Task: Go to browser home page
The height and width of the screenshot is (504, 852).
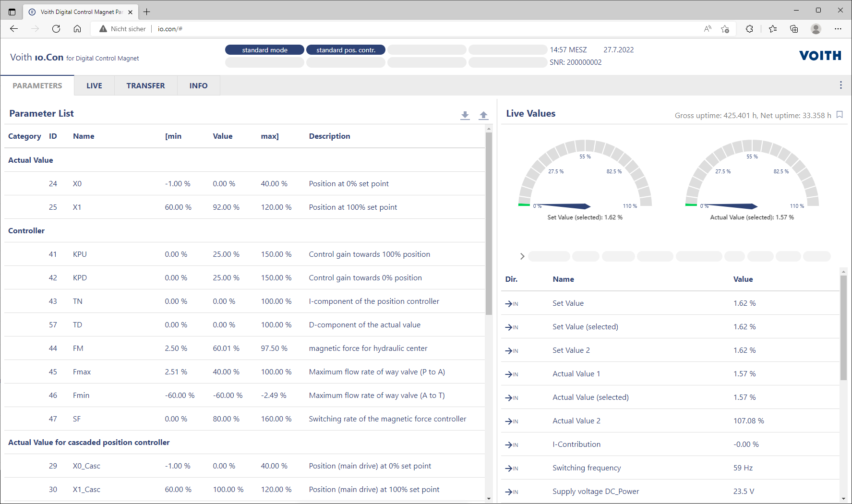Action: click(77, 29)
